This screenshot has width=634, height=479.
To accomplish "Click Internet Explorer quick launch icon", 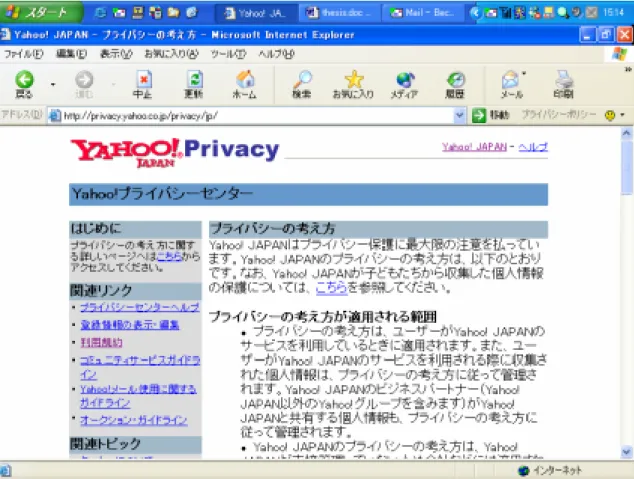I will (100, 13).
